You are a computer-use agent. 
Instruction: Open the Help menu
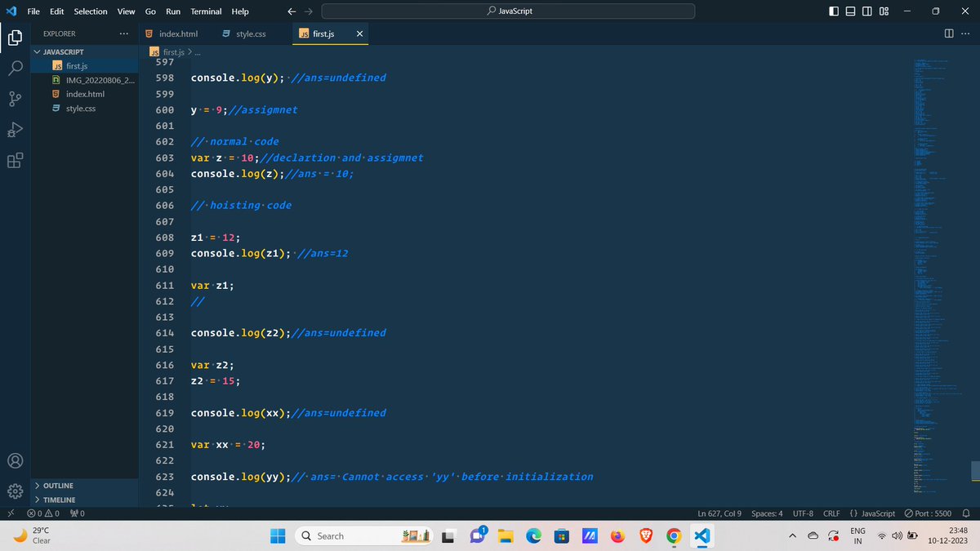(x=240, y=11)
